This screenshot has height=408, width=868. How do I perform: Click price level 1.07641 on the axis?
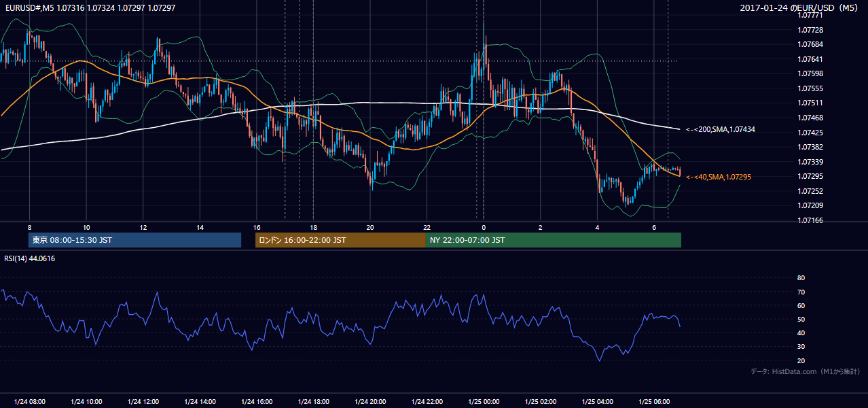(811, 59)
